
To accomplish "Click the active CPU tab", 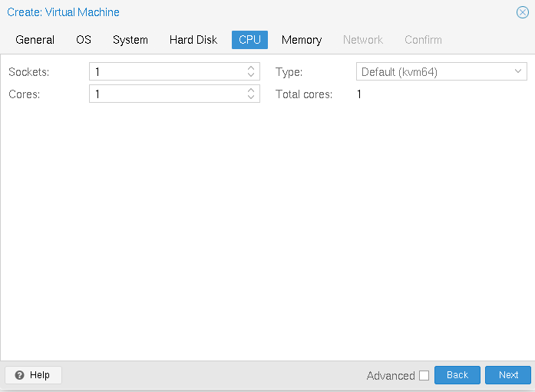I will click(249, 40).
